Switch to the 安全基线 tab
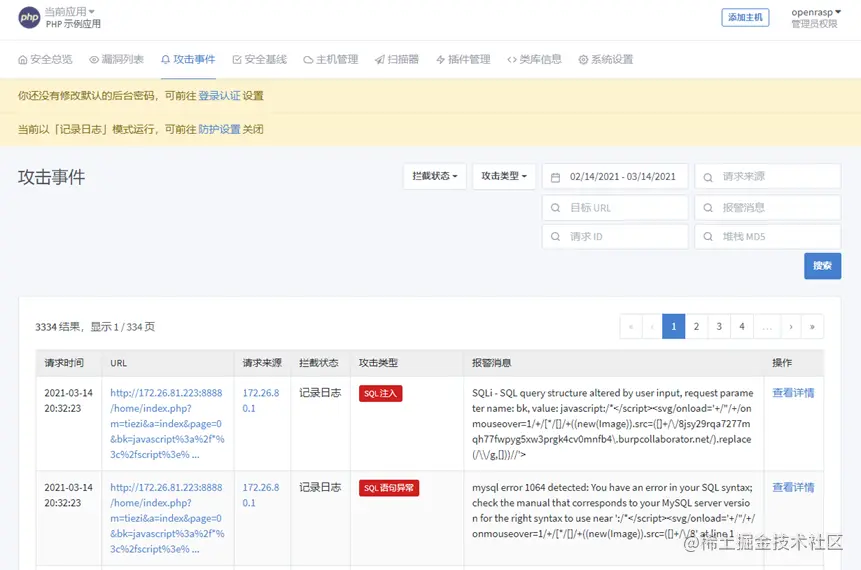The height and width of the screenshot is (570, 861). pos(260,59)
